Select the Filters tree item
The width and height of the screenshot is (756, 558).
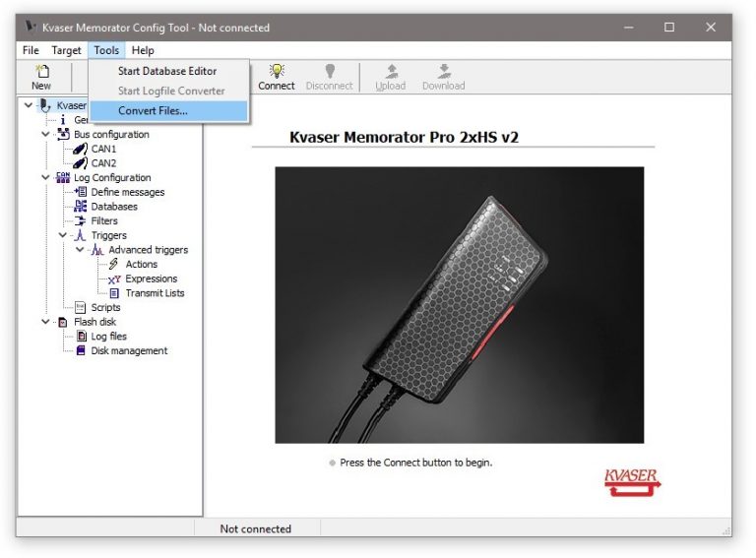coord(104,221)
